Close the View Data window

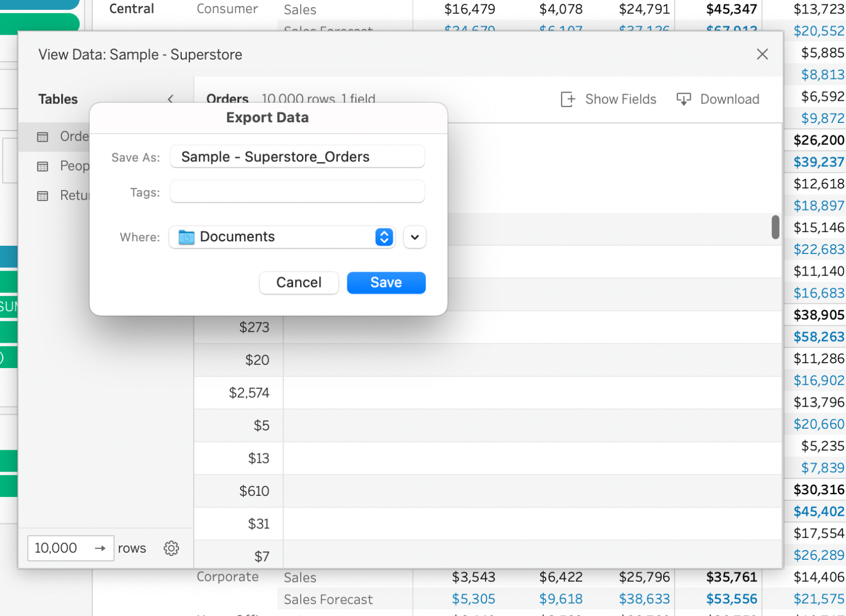pos(762,54)
